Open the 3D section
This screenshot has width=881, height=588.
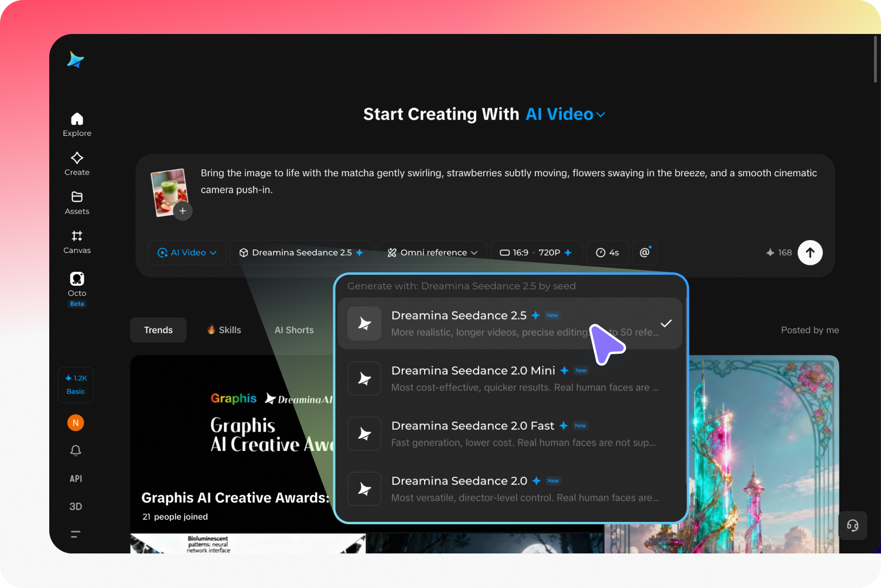76,507
